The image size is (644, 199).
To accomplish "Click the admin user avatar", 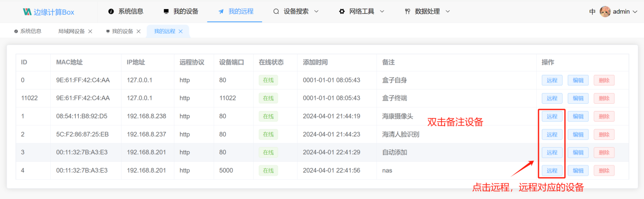I will click(605, 11).
